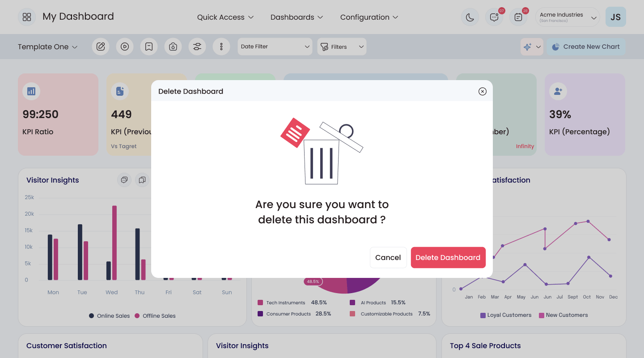Open the Quick Access menu
Viewport: 644px width, 358px height.
[225, 17]
